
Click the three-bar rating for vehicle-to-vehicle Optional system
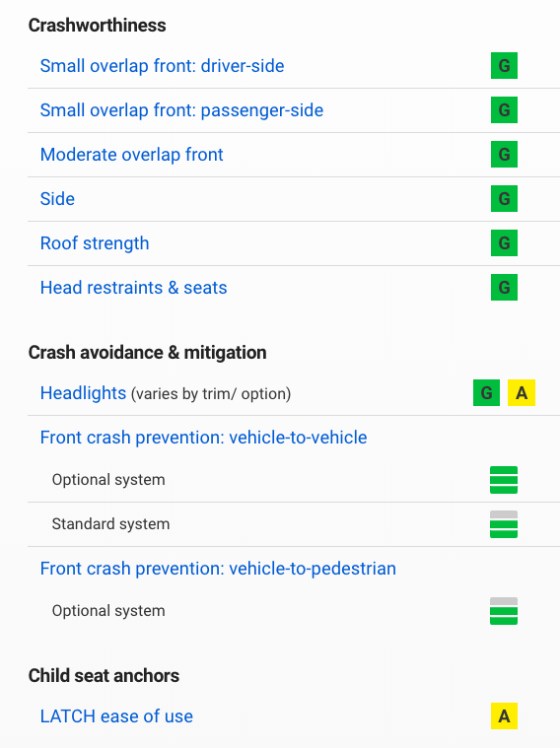tap(504, 480)
